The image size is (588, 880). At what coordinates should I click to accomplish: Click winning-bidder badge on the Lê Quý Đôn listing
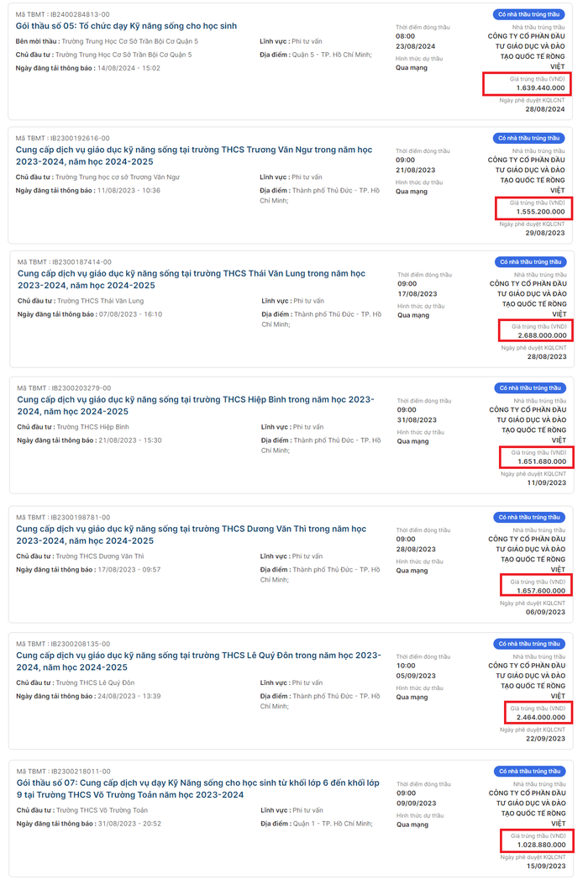[528, 643]
